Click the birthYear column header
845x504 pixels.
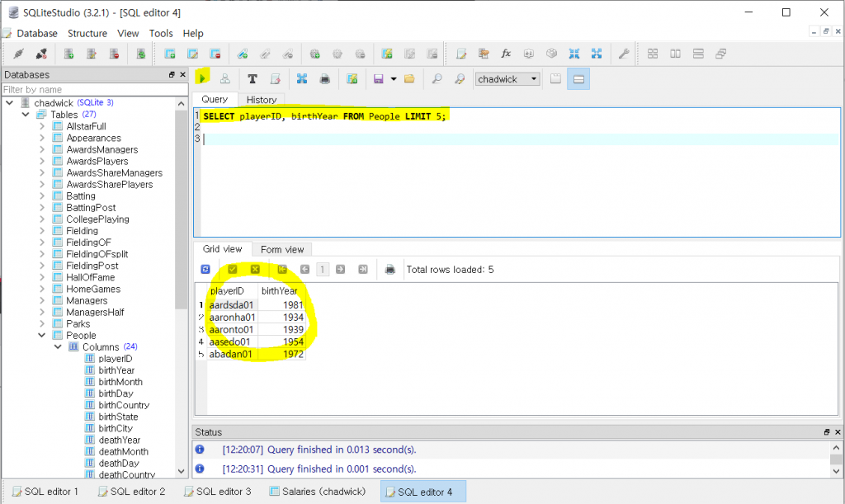click(x=281, y=290)
